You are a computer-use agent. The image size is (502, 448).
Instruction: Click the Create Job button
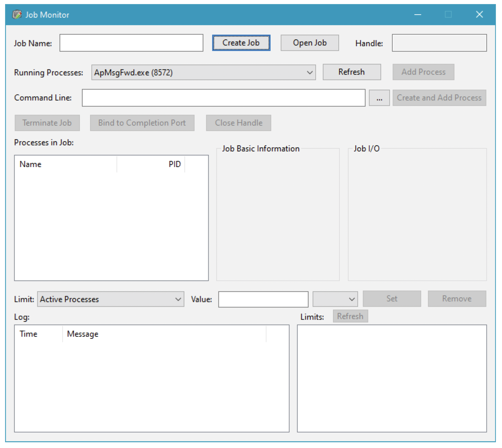(241, 43)
